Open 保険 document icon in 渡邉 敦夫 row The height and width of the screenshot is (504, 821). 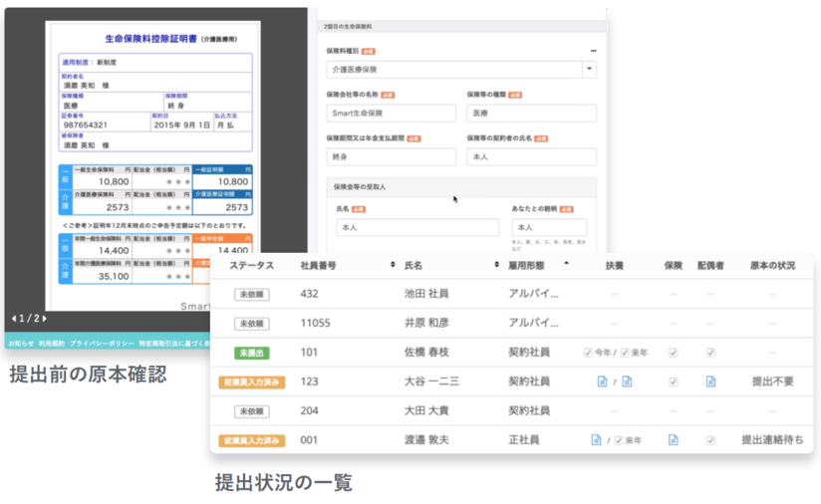point(673,439)
